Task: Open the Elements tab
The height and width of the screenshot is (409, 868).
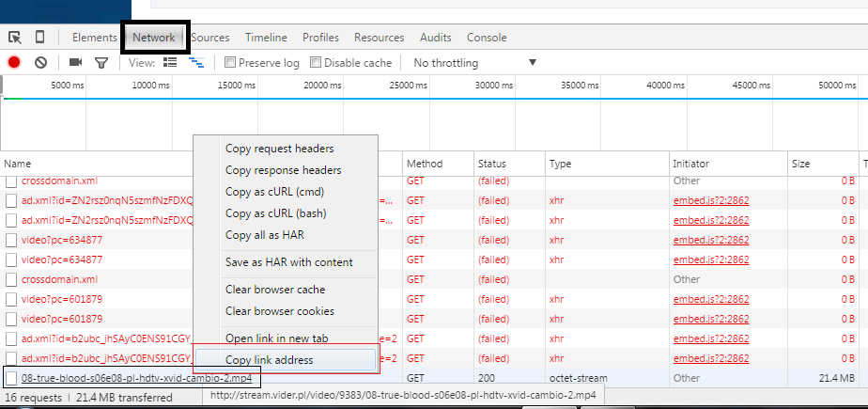Action: click(x=95, y=38)
